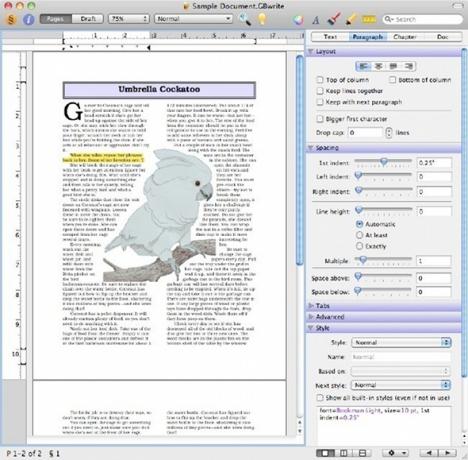Select the Automatic line height radio
The image size is (468, 460).
[x=359, y=224]
